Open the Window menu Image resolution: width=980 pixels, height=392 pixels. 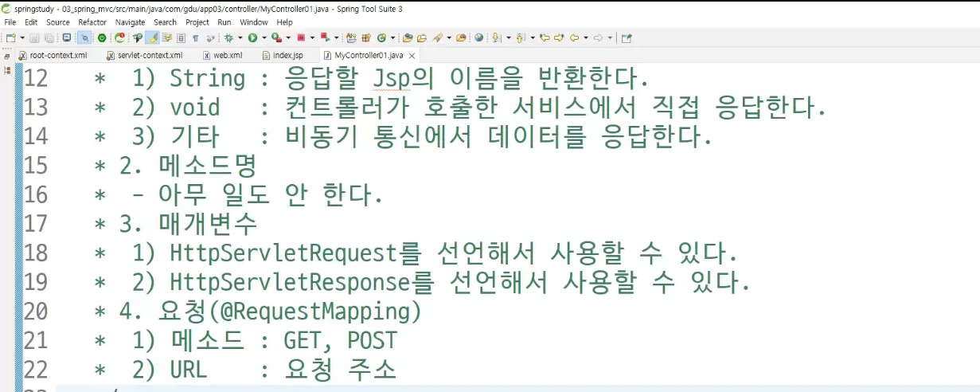click(254, 22)
